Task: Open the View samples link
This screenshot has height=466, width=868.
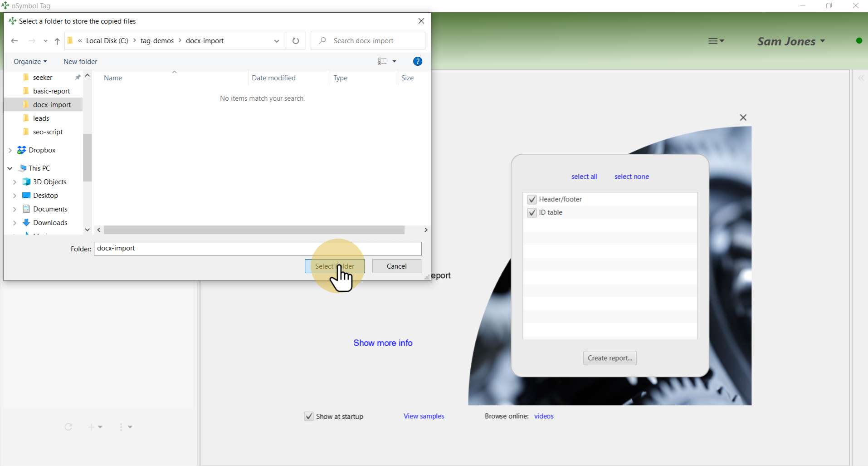Action: pos(424,416)
